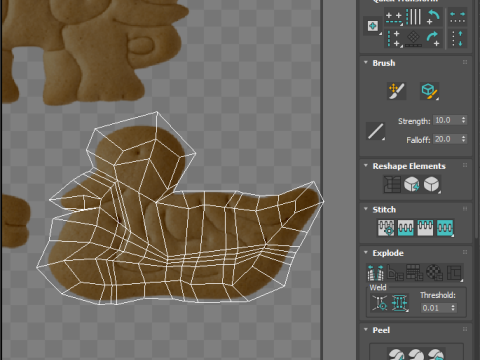Collapse the Stitch rollout
This screenshot has width=480, height=360.
click(366, 209)
